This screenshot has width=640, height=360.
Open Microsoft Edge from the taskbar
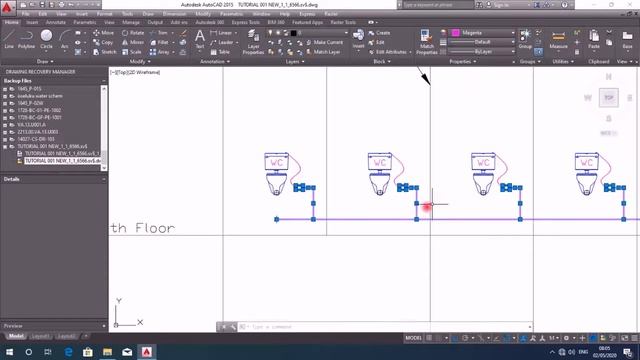[68, 352]
